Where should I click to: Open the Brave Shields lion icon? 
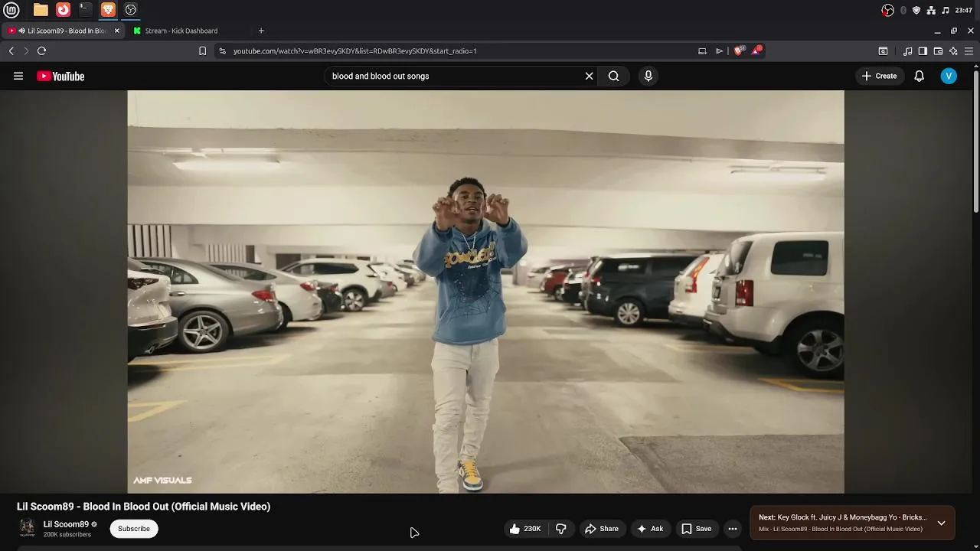738,51
